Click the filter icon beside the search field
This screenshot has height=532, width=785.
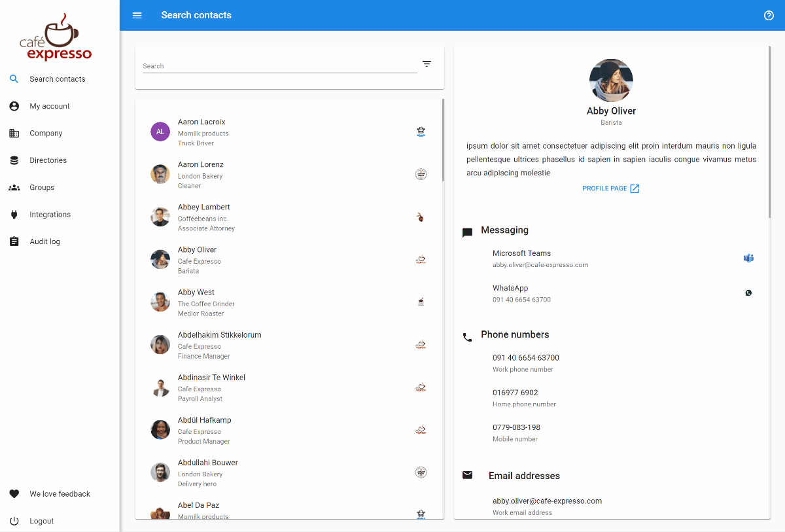[x=427, y=63]
